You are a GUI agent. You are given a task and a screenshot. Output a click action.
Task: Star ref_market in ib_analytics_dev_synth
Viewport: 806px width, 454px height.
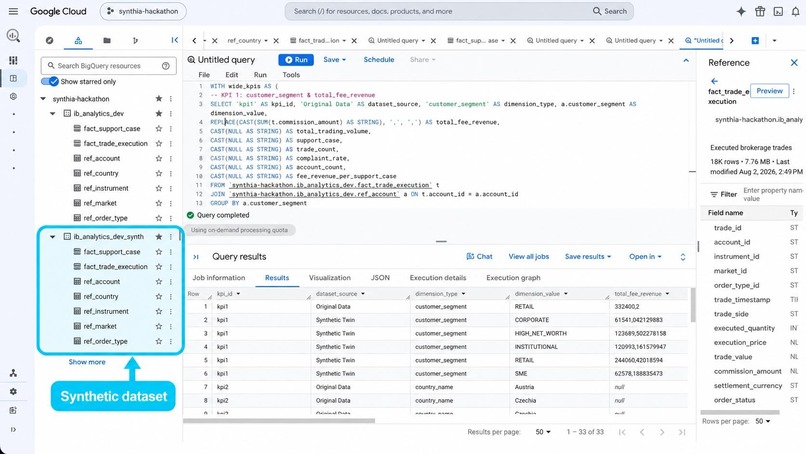pos(159,326)
